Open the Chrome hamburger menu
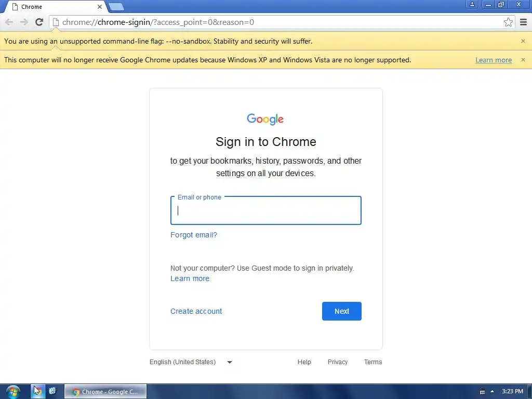The image size is (532, 399). click(524, 22)
